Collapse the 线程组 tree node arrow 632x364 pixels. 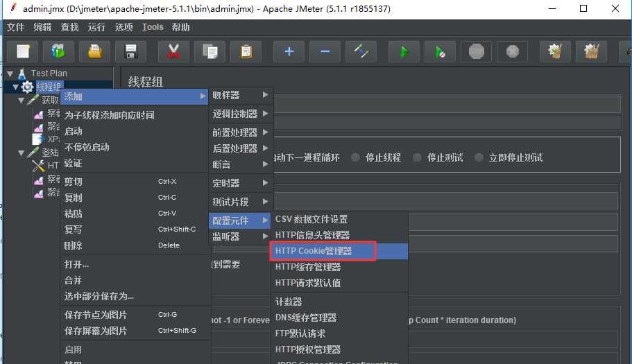coord(16,87)
